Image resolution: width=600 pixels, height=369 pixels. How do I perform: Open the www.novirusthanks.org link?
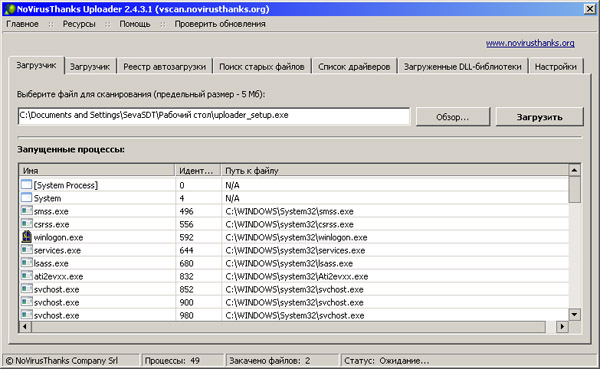click(530, 43)
